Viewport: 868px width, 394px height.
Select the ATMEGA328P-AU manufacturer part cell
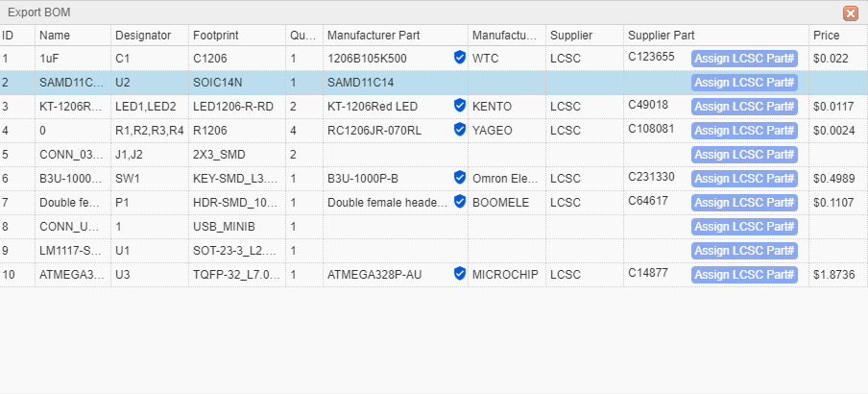[x=376, y=275]
